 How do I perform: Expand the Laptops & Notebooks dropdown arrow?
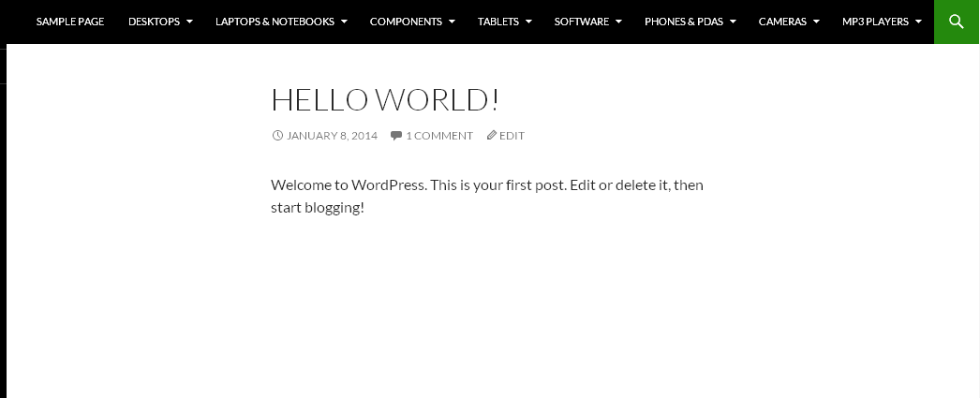tap(344, 22)
